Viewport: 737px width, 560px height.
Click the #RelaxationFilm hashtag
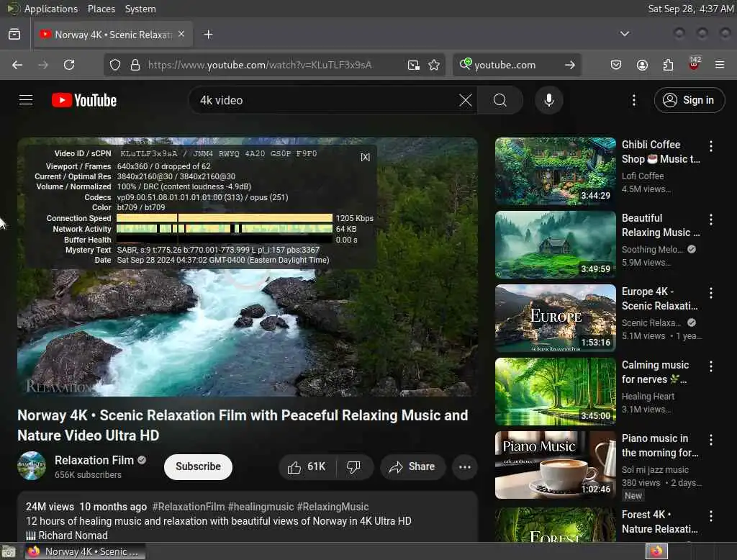[188, 507]
